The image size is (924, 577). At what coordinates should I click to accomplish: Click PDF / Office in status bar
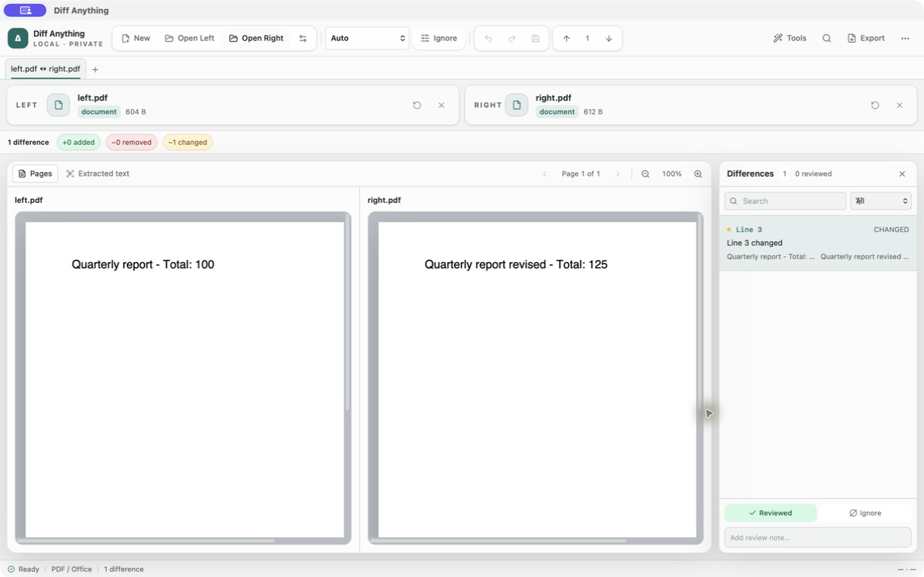point(71,569)
